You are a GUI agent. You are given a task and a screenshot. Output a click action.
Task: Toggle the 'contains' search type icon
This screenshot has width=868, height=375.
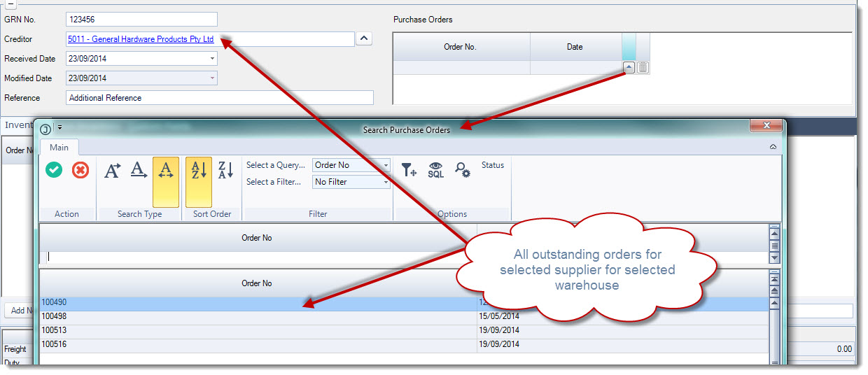pyautogui.click(x=166, y=182)
